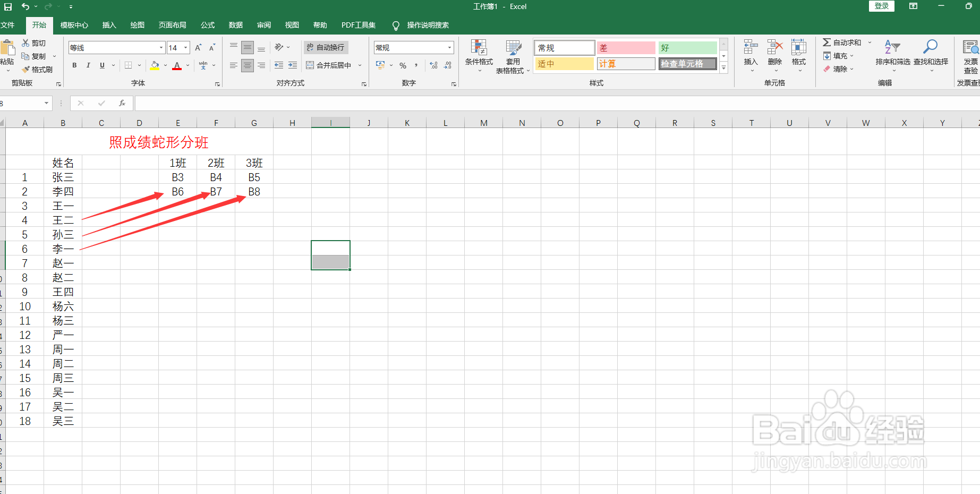Apply the yellow fill color
Screen dimensions: 980x494
point(155,65)
